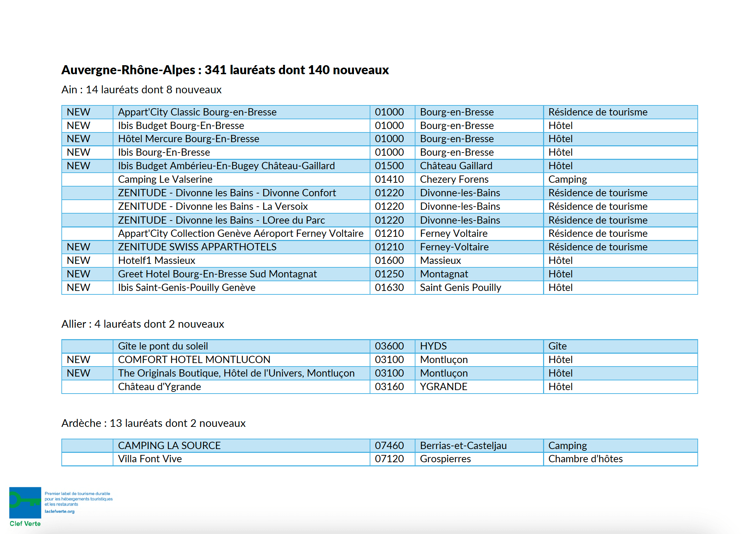The height and width of the screenshot is (534, 756).
Task: Click Hotelf1 Massieux cell
Action: 241,261
